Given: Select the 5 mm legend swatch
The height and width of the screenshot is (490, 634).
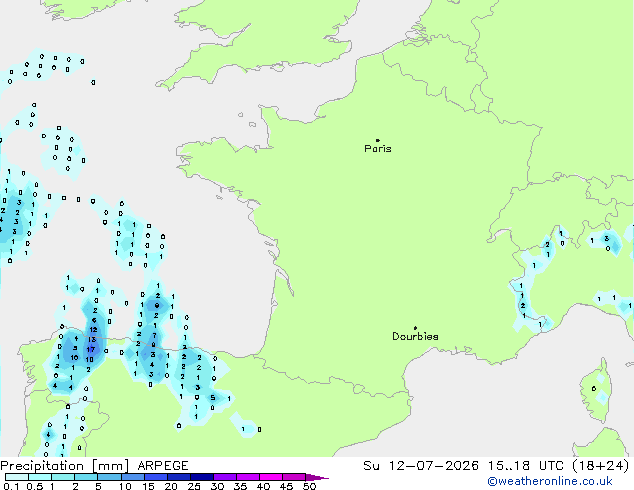Looking at the screenshot, I should point(109,477).
